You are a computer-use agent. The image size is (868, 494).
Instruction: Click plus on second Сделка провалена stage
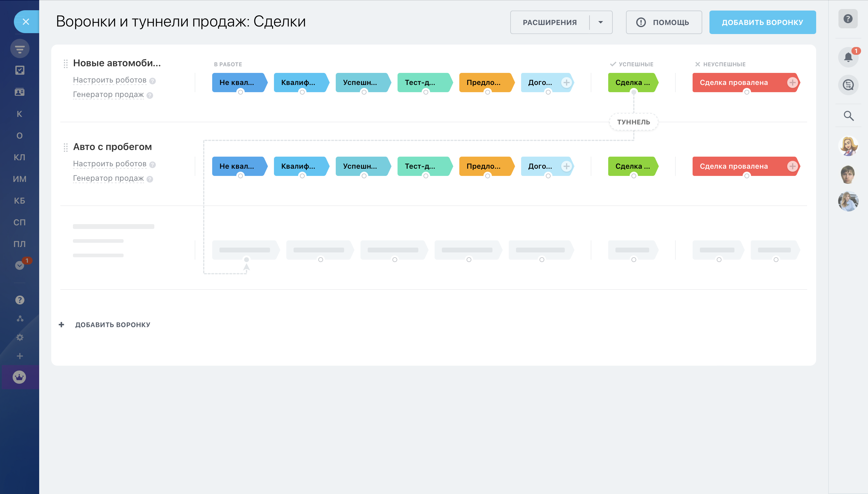coord(792,166)
